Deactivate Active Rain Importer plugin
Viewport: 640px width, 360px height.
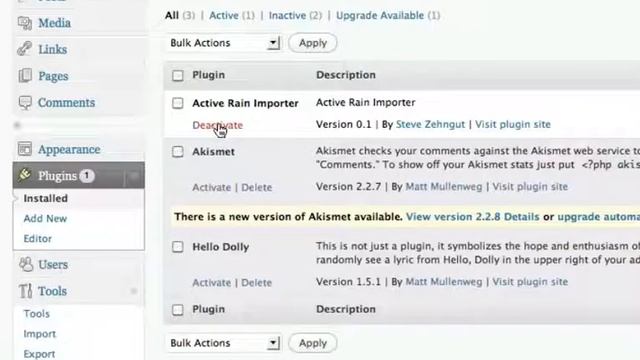pyautogui.click(x=218, y=125)
